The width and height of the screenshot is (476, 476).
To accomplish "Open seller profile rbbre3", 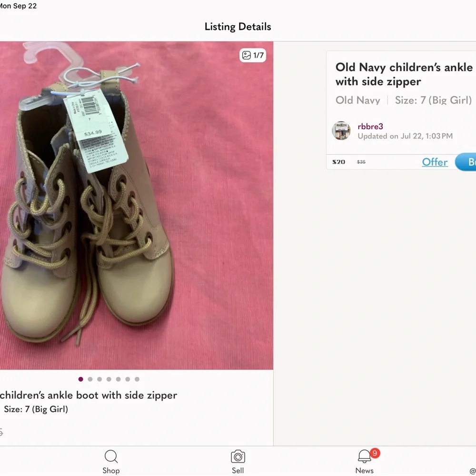I will point(370,126).
